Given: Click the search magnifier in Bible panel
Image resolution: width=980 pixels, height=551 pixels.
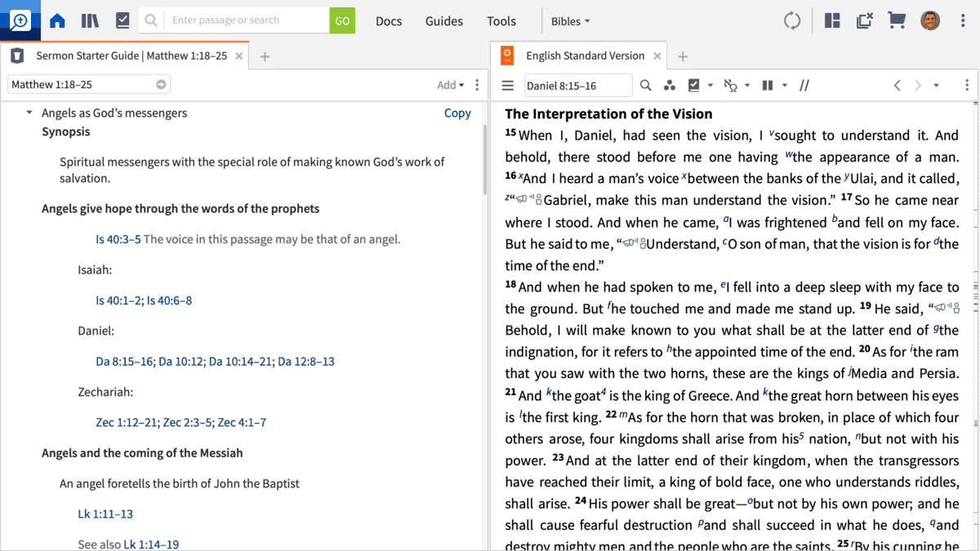Looking at the screenshot, I should pyautogui.click(x=645, y=86).
